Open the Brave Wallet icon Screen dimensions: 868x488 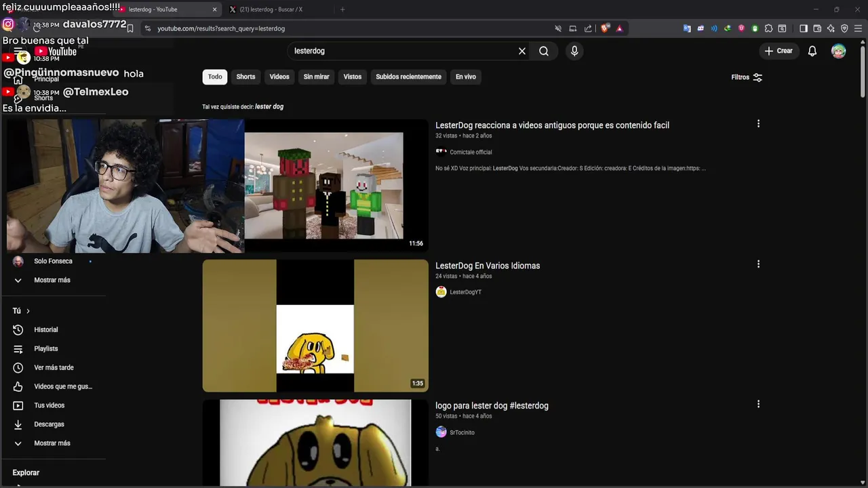point(817,28)
